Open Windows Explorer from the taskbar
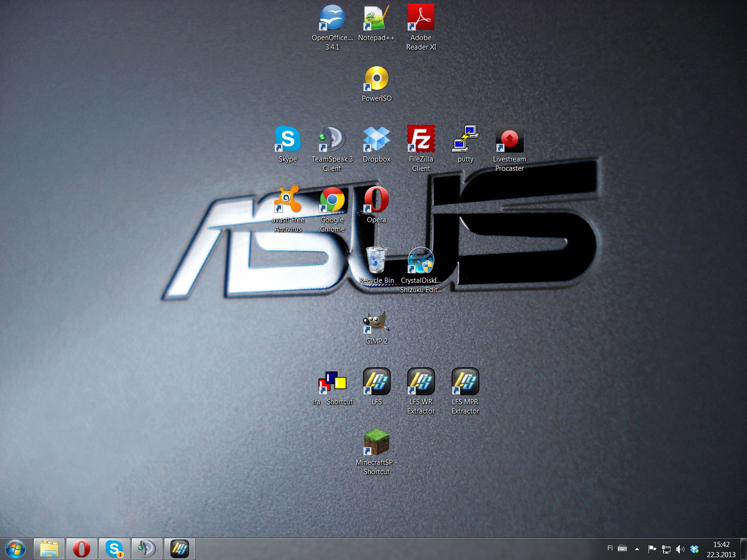747x560 pixels. coord(49,548)
